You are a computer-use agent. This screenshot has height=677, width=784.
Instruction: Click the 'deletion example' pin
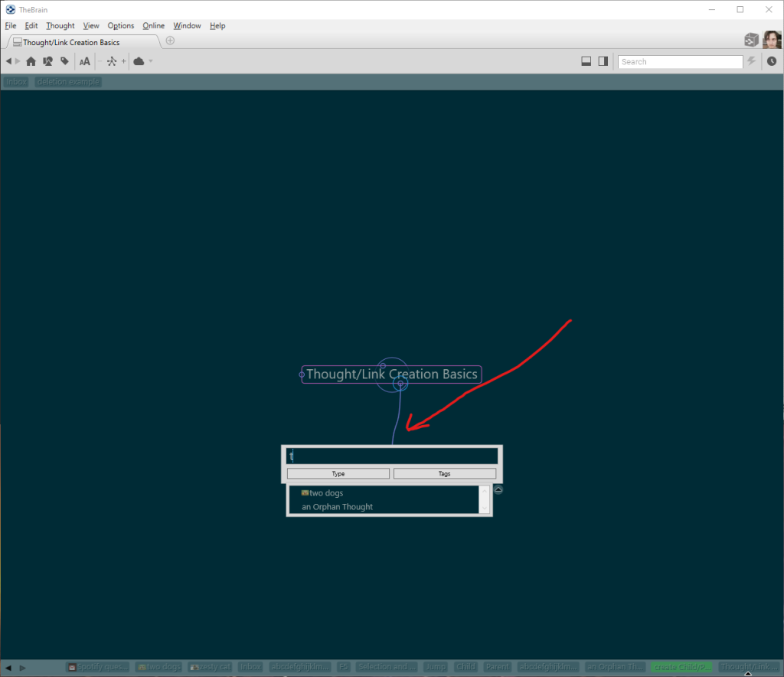pyautogui.click(x=68, y=82)
